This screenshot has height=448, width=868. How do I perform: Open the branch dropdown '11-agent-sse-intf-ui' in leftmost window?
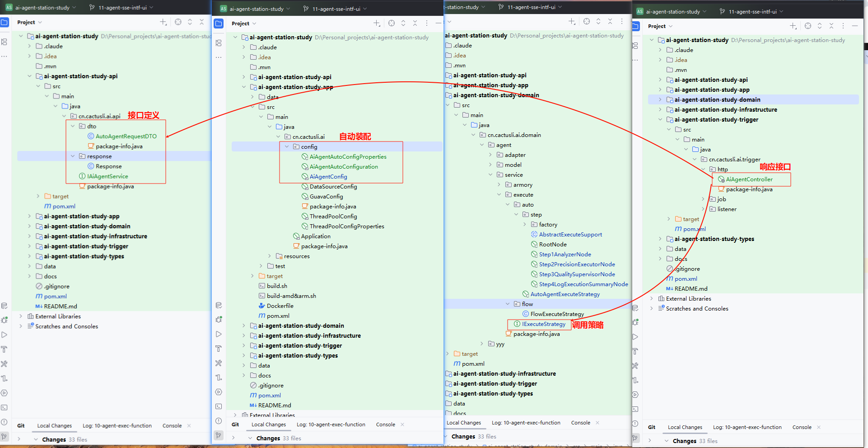tap(122, 8)
